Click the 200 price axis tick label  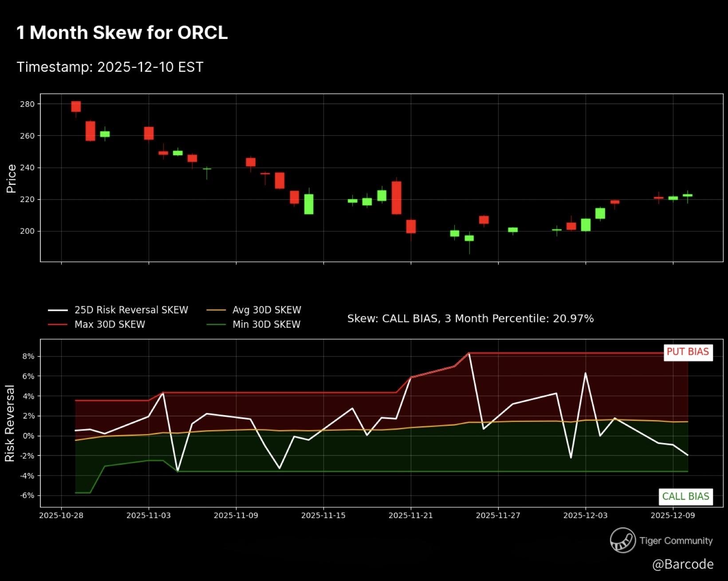click(27, 231)
